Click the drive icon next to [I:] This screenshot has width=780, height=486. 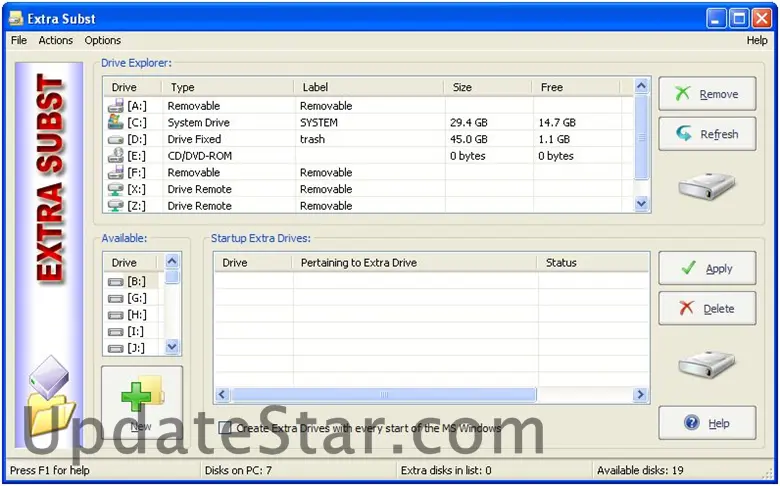pyautogui.click(x=115, y=332)
